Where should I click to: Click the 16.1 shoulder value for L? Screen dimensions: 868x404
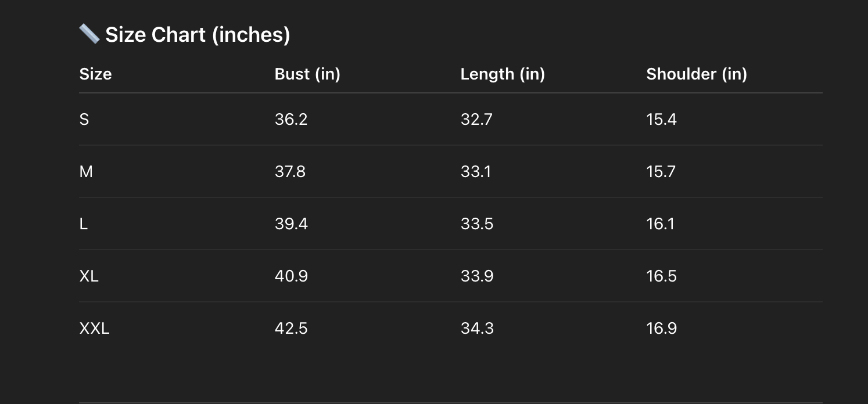pyautogui.click(x=661, y=224)
